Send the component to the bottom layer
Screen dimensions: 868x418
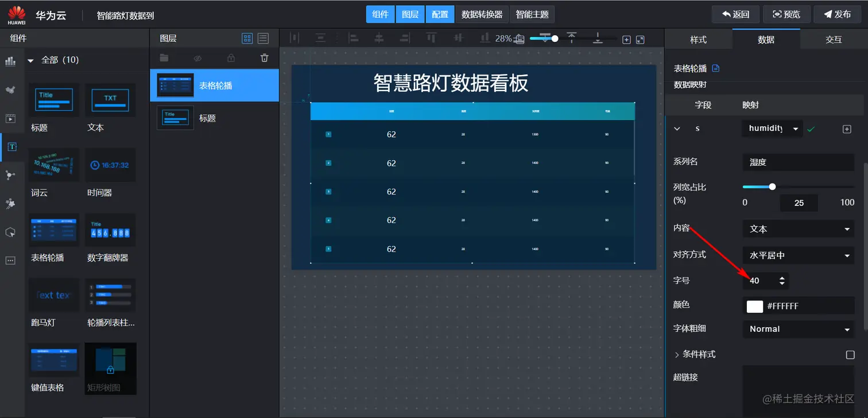point(598,38)
